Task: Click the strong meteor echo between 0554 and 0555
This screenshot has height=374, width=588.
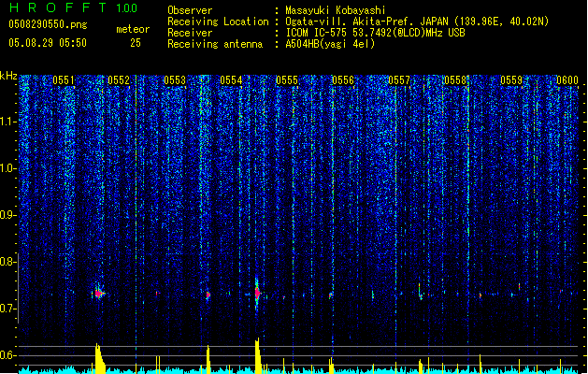Action: [x=257, y=294]
